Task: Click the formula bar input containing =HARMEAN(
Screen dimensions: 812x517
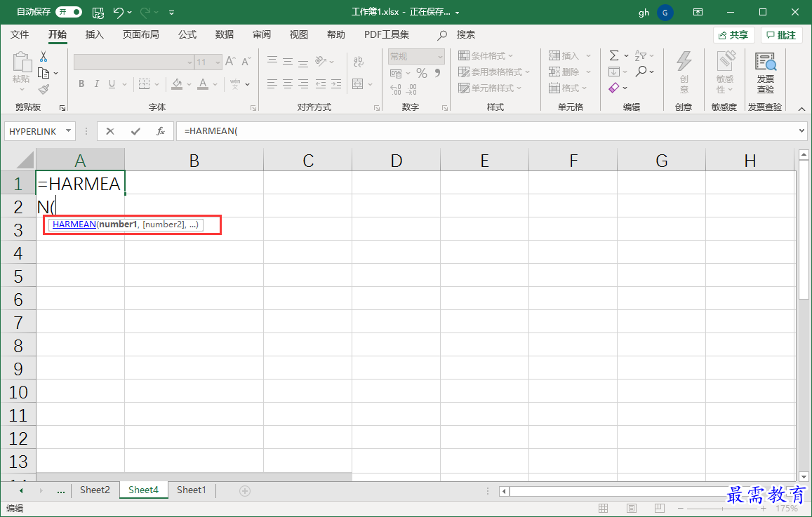Action: [487, 131]
